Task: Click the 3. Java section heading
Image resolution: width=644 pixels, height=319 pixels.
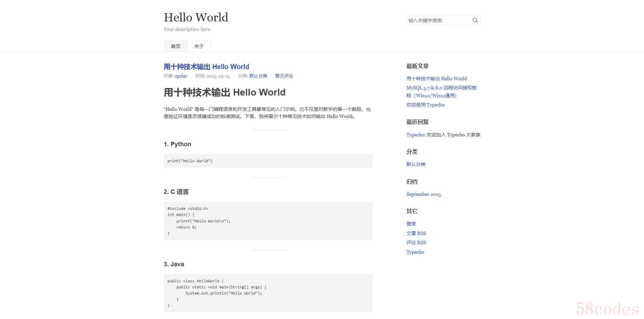Action: [174, 264]
